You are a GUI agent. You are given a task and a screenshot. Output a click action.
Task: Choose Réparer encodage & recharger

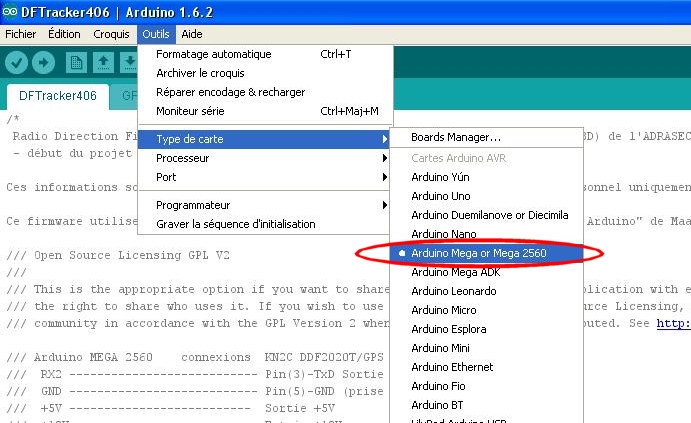[x=265, y=92]
